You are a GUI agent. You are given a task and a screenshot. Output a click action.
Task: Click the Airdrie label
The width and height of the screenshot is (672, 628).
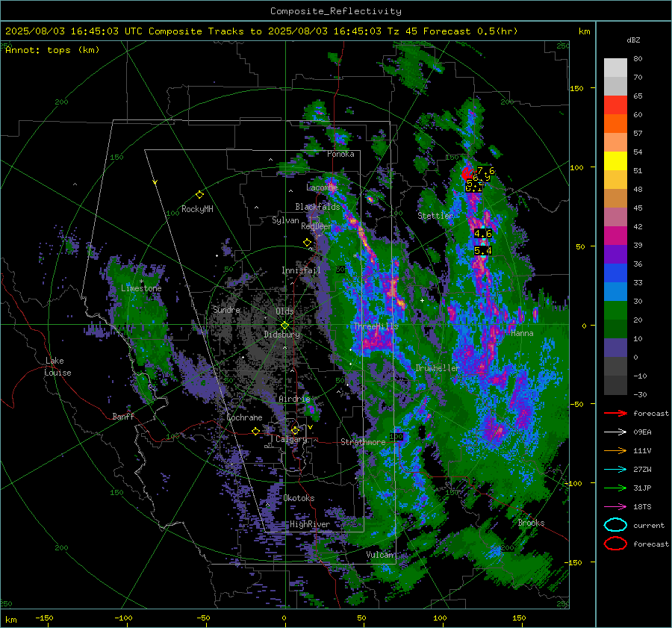[294, 399]
